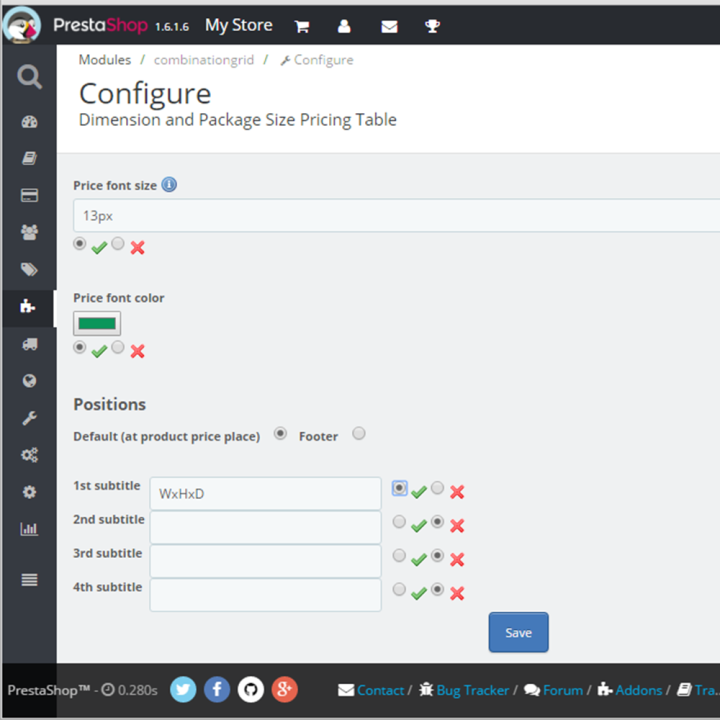Focus the 2nd subtitle input field
The width and height of the screenshot is (720, 720).
pos(265,528)
